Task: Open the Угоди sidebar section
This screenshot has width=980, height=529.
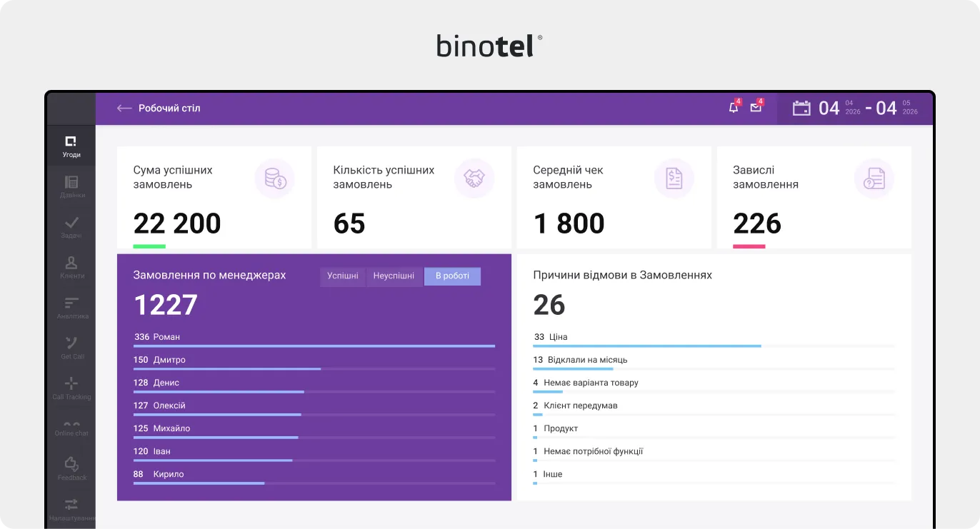Action: [71, 146]
